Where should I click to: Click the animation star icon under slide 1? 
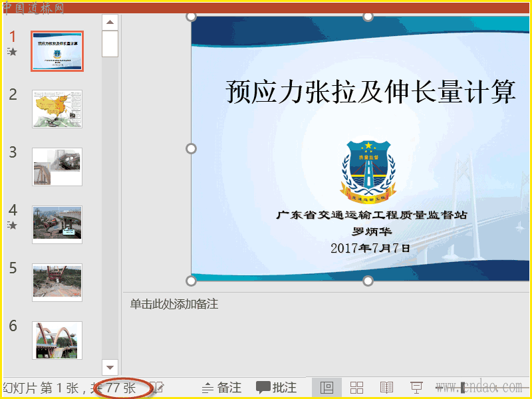point(12,52)
